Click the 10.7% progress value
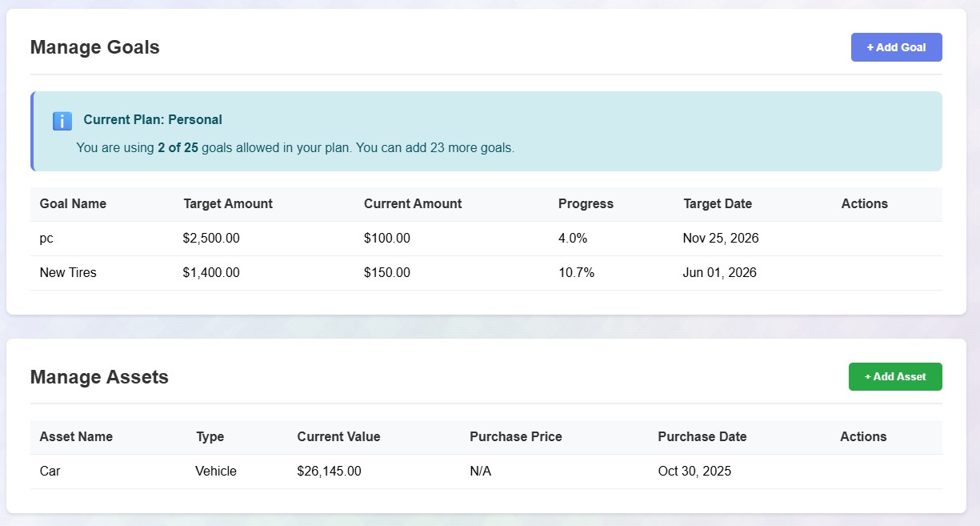The width and height of the screenshot is (980, 526). [576, 272]
